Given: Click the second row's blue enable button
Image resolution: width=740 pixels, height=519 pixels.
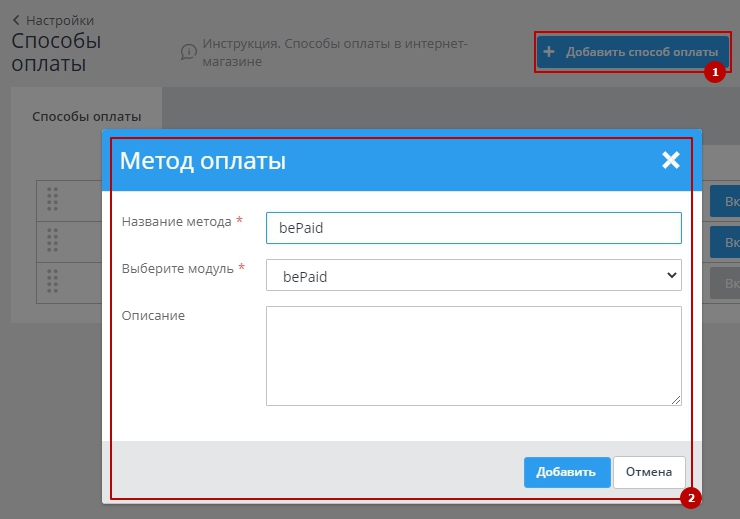Looking at the screenshot, I should pyautogui.click(x=724, y=242).
